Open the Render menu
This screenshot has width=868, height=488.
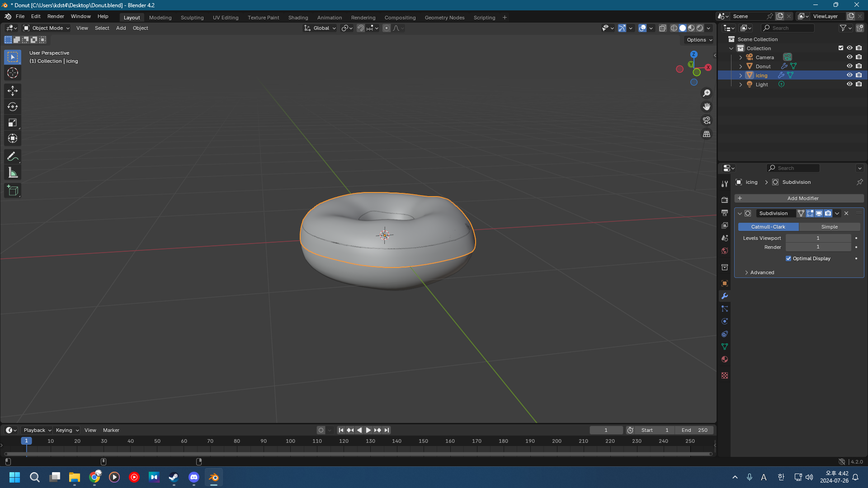tap(56, 16)
